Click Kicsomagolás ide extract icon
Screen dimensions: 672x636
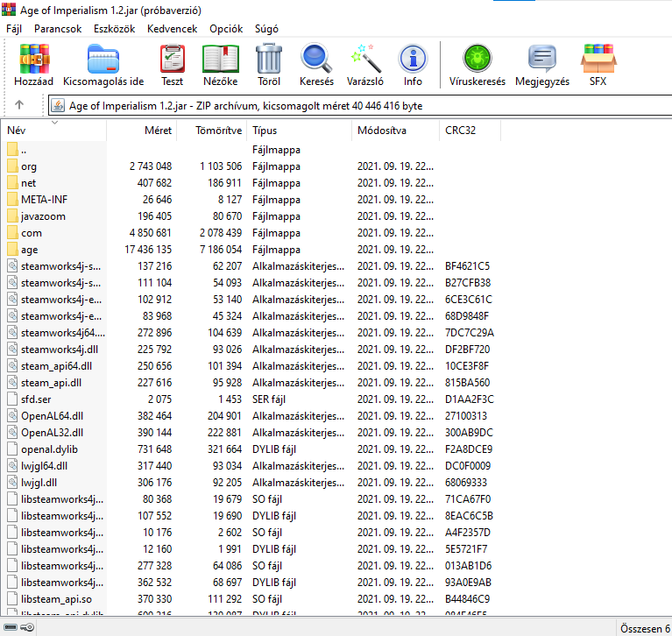click(103, 60)
